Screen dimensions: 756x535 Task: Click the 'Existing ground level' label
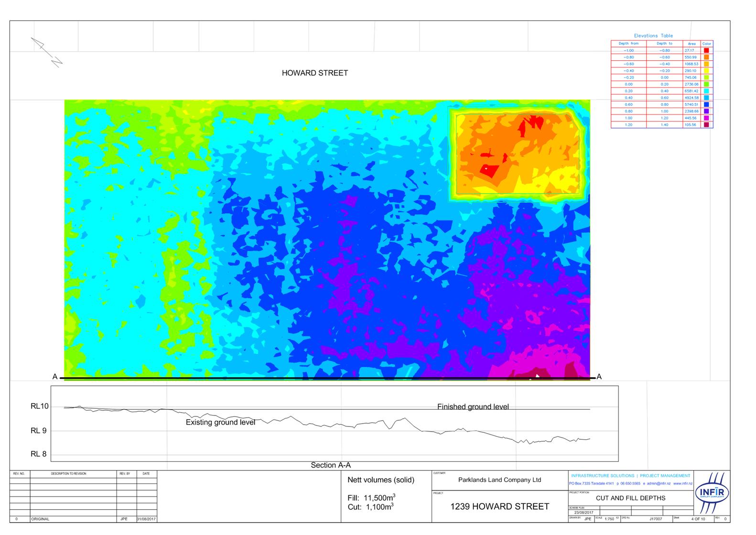(220, 423)
